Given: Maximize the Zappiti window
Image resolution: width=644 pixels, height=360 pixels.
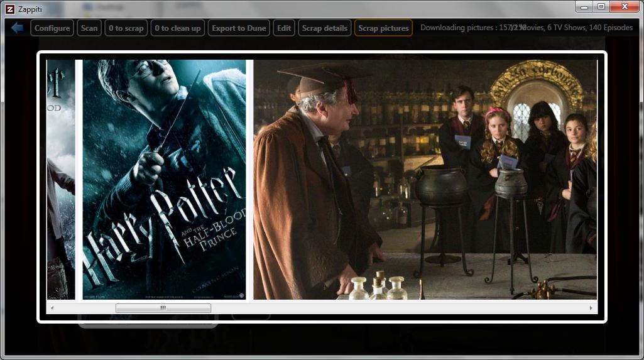Looking at the screenshot, I should pos(601,7).
